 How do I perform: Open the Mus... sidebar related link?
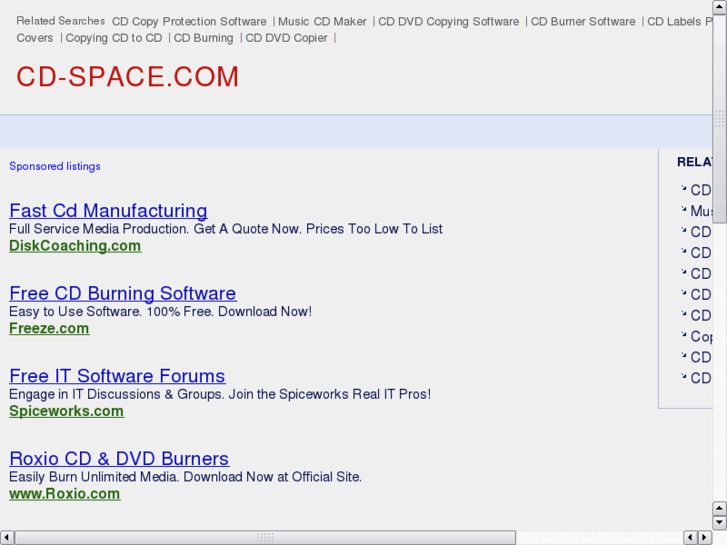click(701, 211)
